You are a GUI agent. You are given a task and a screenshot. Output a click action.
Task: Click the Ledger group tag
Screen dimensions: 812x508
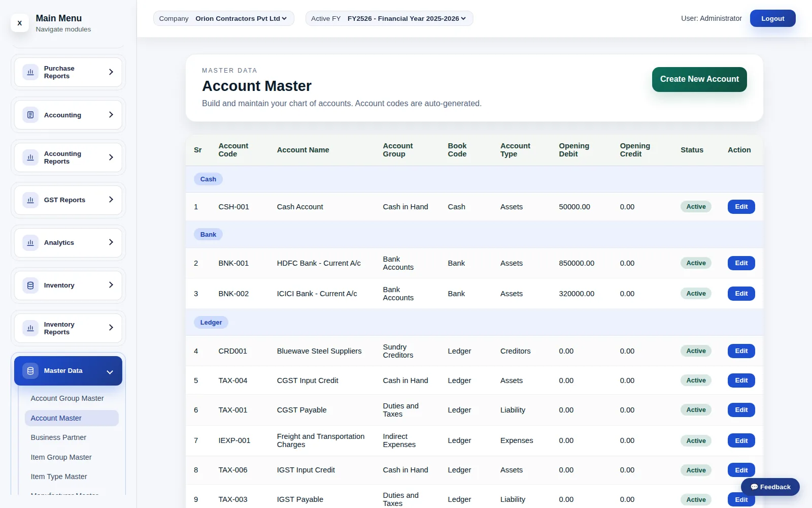211,323
